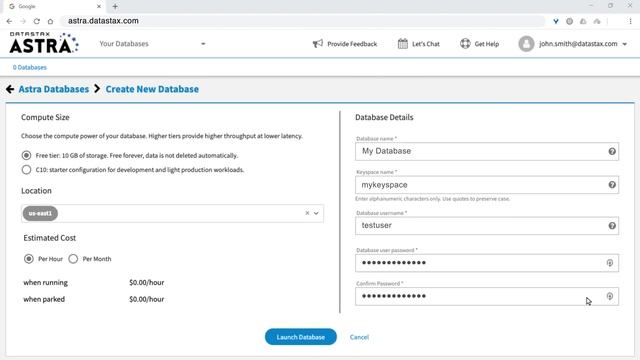The image size is (640, 360).
Task: Click the back arrow before Astra Databases
Action: 10,89
